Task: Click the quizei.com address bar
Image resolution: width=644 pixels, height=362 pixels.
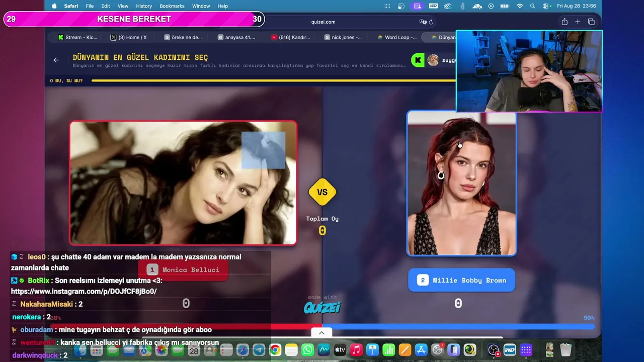Action: (x=323, y=22)
